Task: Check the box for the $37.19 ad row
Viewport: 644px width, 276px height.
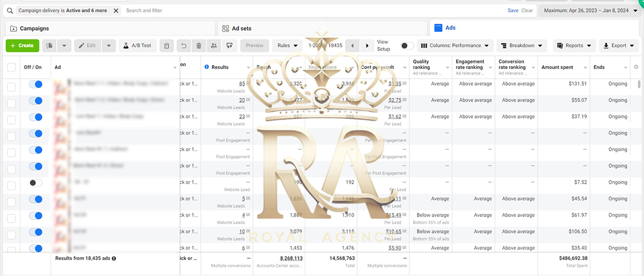Action: tap(12, 120)
